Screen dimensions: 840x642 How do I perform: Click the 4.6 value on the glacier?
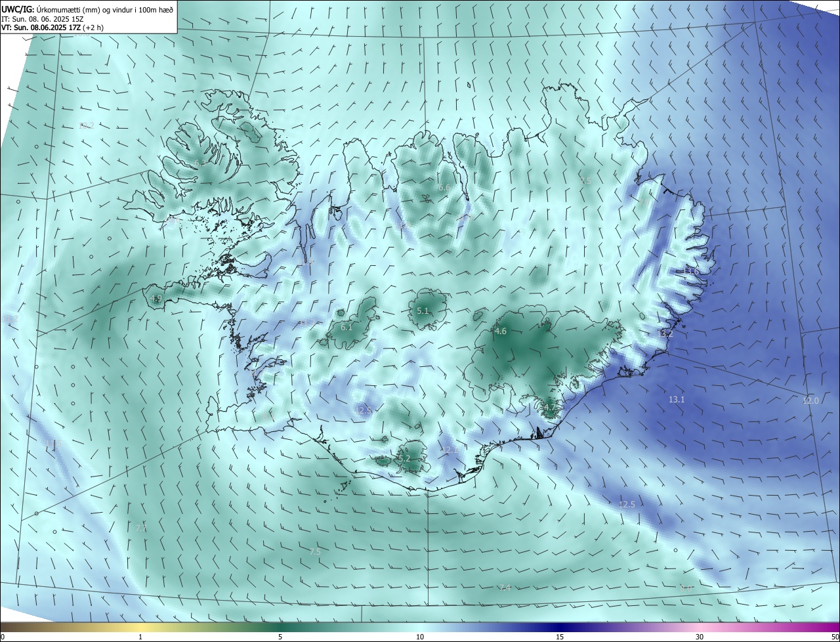pyautogui.click(x=501, y=332)
